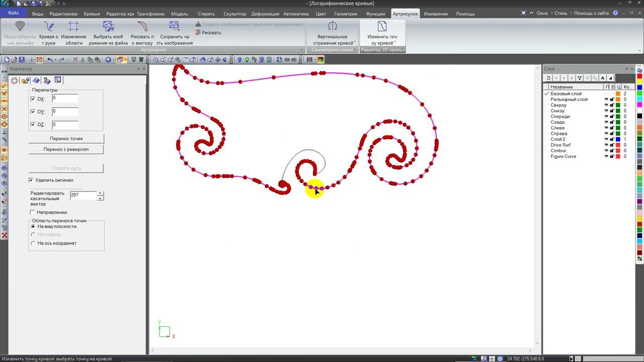The image size is (644, 362).
Task: Click the DX value input field
Action: [65, 99]
